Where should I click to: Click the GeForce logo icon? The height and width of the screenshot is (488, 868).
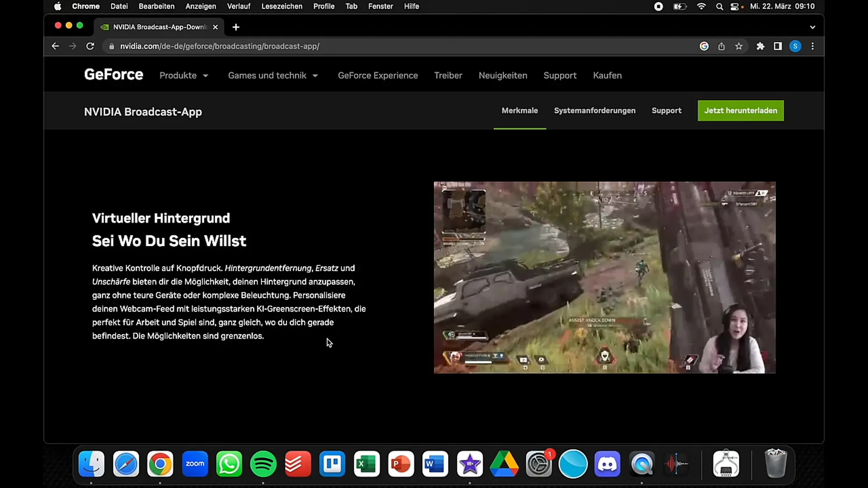point(114,75)
